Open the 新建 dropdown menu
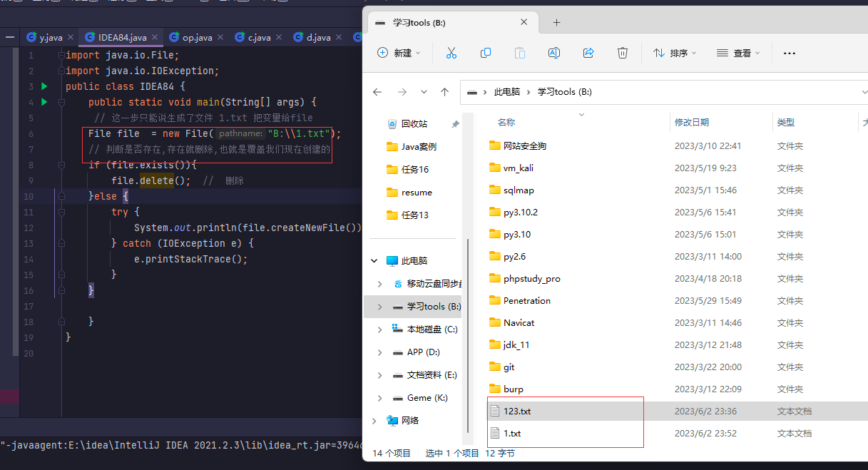This screenshot has height=470, width=868. (x=399, y=53)
